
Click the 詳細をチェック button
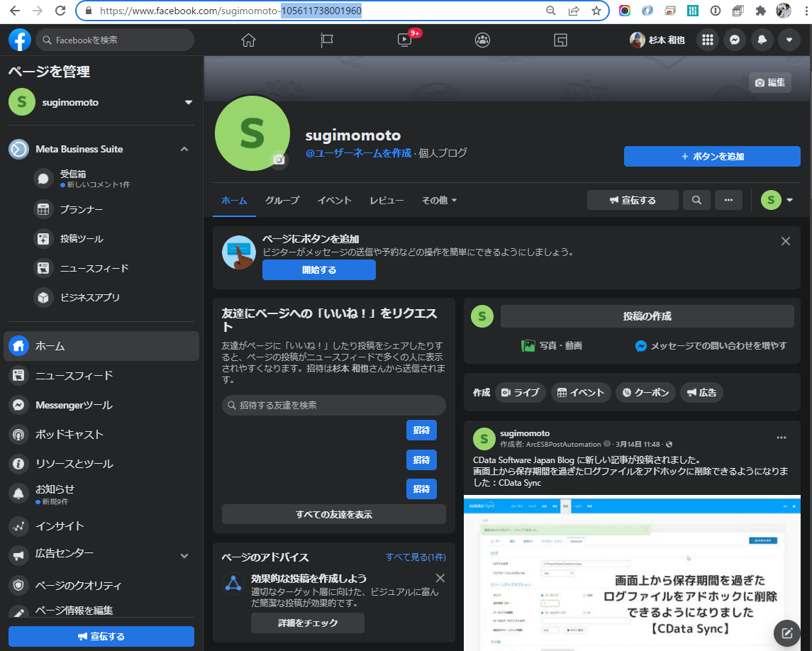308,623
